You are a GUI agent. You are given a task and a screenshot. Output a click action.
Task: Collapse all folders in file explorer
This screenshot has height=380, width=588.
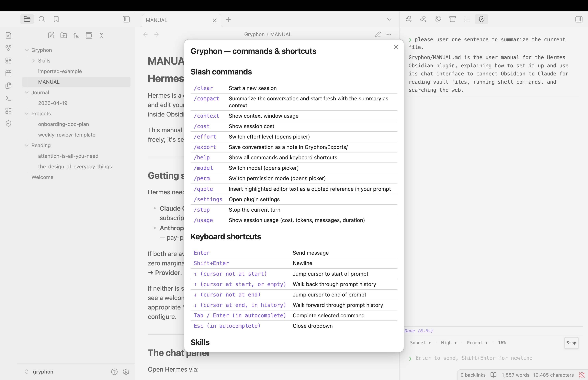(x=101, y=35)
